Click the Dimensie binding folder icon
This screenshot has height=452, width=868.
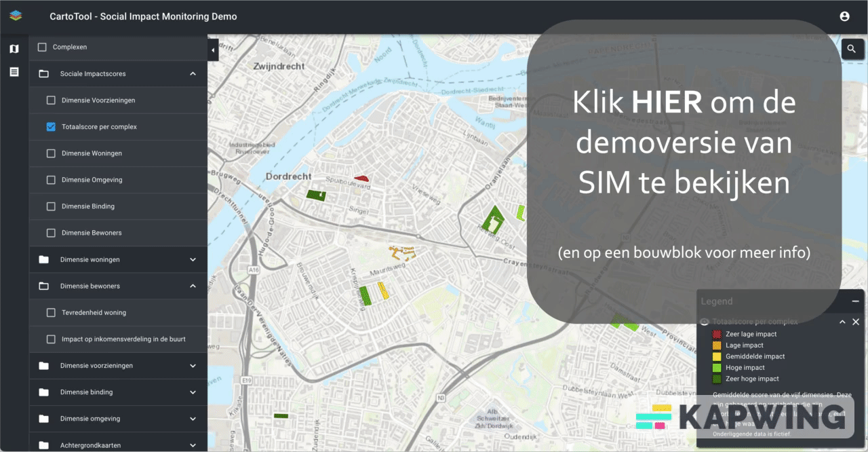tap(44, 392)
